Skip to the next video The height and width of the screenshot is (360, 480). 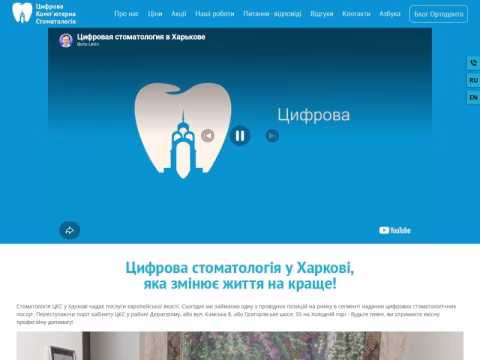[x=272, y=136]
